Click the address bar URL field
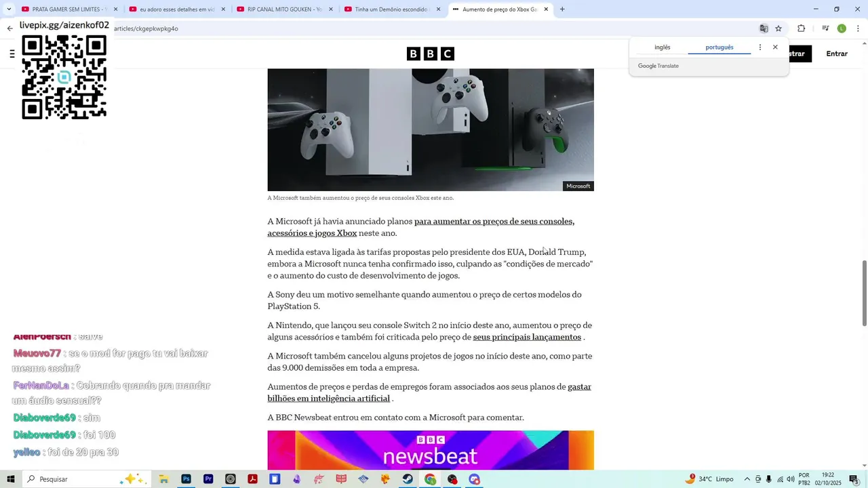The image size is (868, 488). pyautogui.click(x=434, y=28)
